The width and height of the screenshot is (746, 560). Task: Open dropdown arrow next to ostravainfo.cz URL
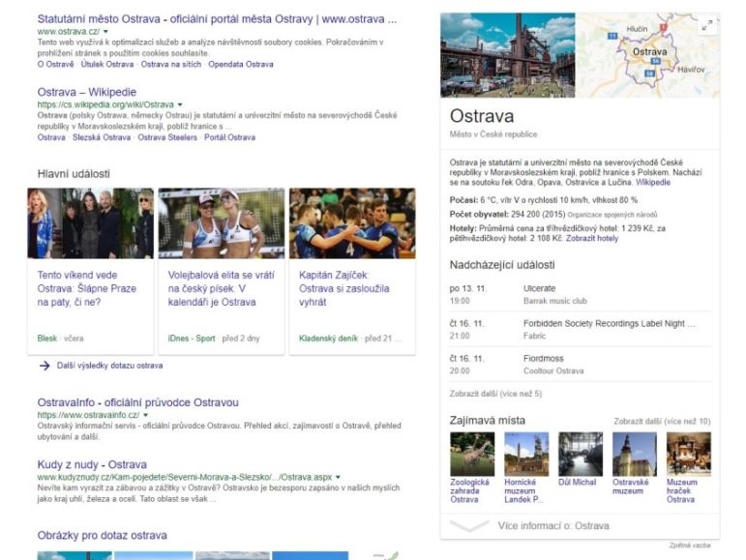[145, 415]
